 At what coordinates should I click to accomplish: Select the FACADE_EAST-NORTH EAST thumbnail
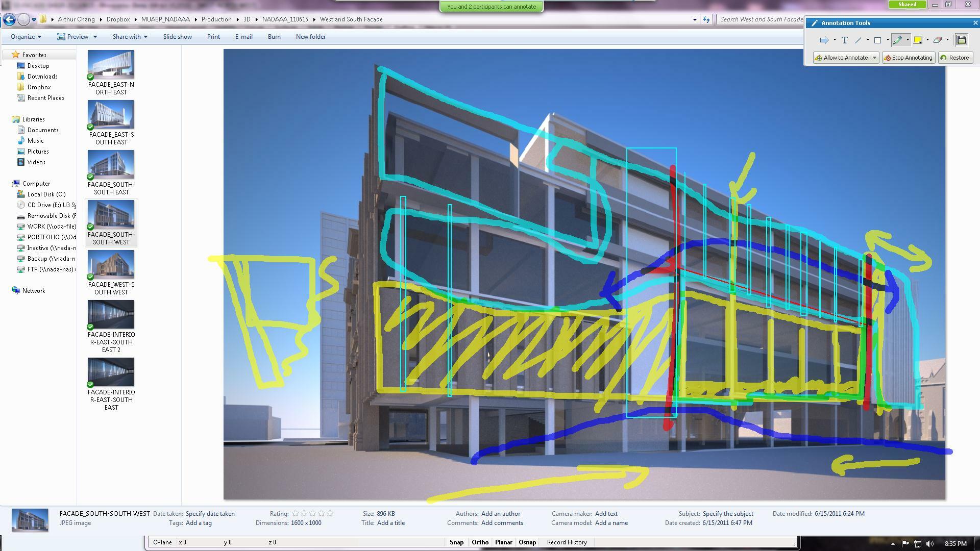pos(111,72)
